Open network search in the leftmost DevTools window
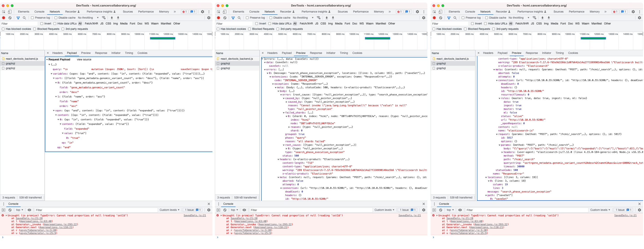This screenshot has width=644, height=249. click(x=24, y=18)
